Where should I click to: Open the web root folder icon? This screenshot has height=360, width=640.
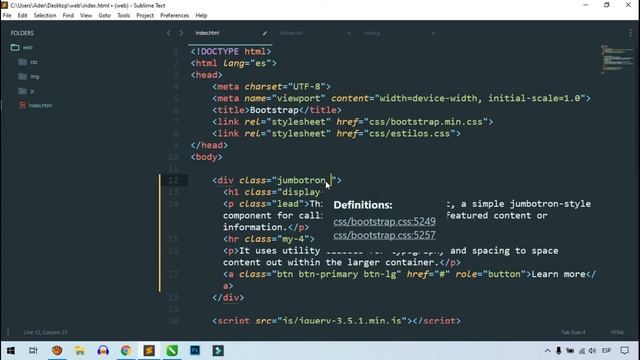click(x=15, y=47)
